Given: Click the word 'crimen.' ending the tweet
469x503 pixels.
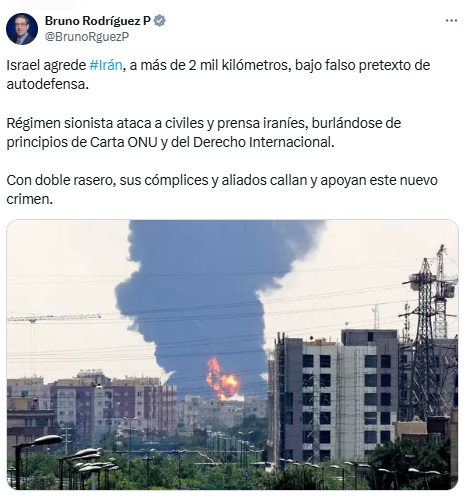Looking at the screenshot, I should (30, 199).
